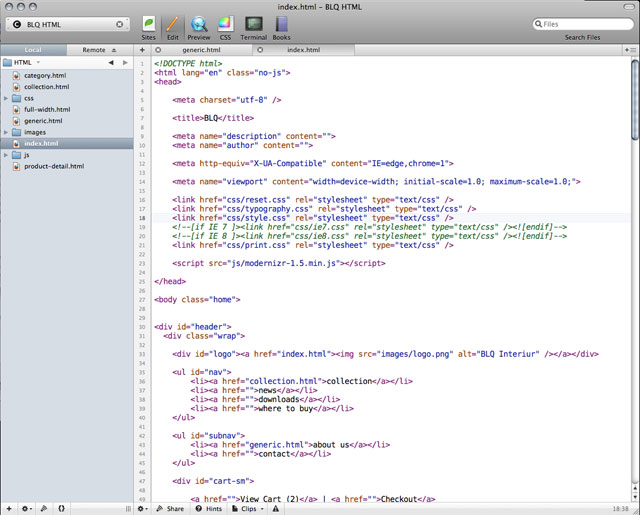640x515 pixels.
Task: Toggle the Hints button
Action: pos(209,508)
